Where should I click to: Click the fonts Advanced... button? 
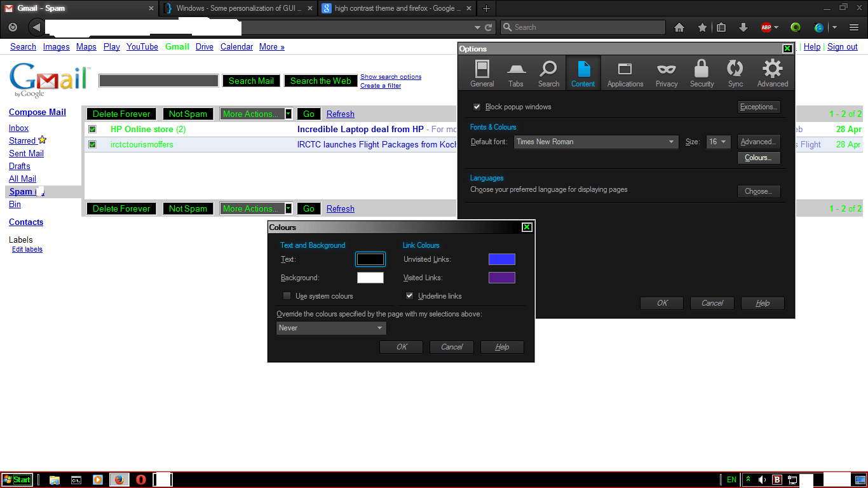click(x=759, y=142)
